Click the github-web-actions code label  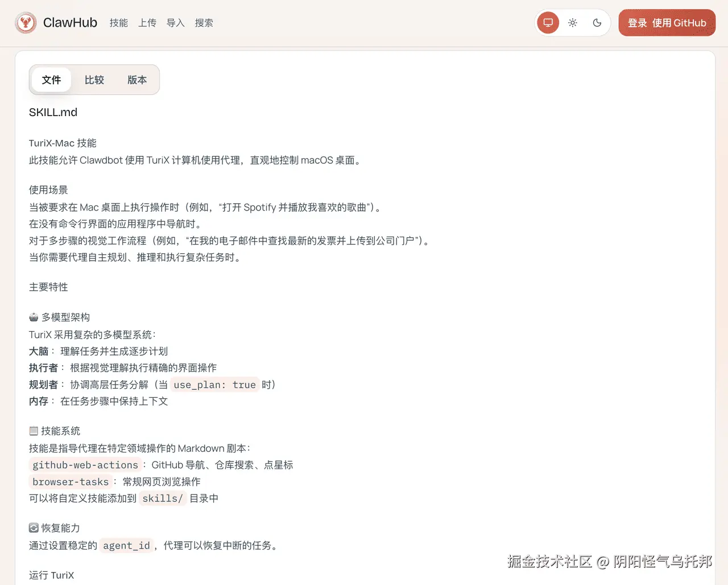point(85,465)
